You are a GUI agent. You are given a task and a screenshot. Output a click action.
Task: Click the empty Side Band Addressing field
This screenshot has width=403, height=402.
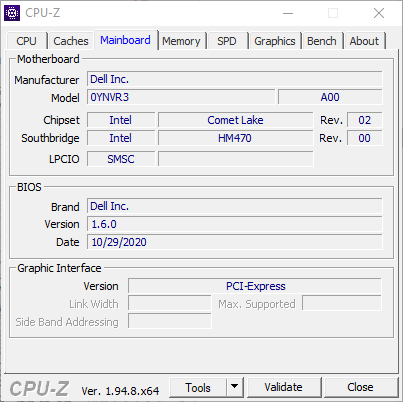pos(170,321)
